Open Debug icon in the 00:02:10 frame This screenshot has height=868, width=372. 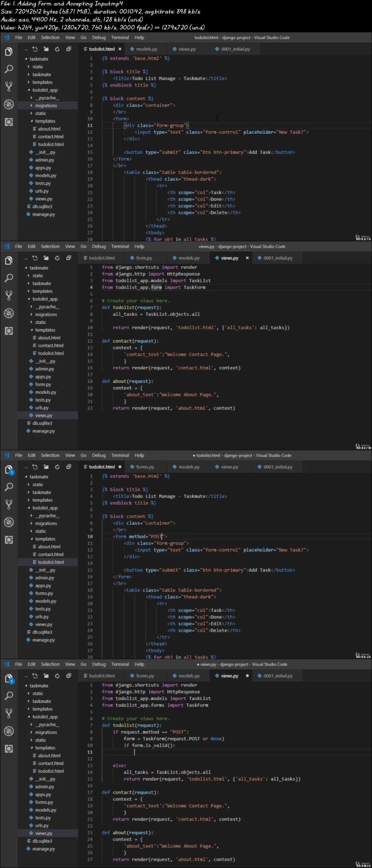tap(9, 104)
